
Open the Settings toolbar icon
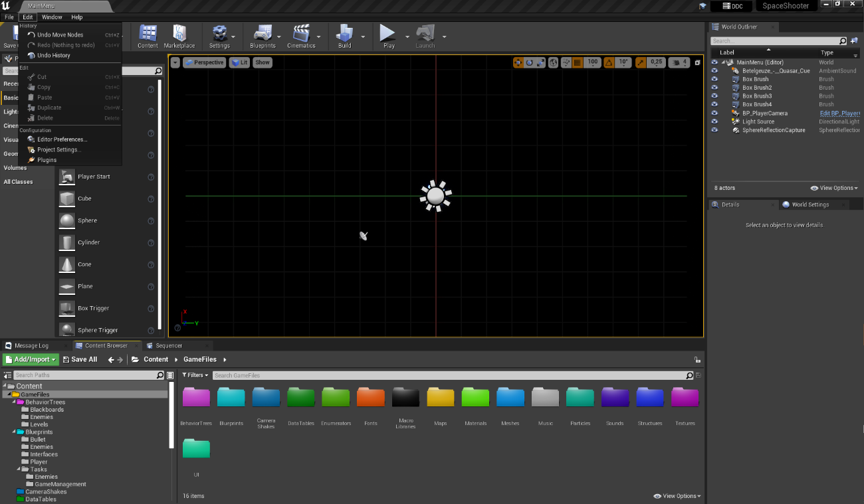click(x=219, y=37)
